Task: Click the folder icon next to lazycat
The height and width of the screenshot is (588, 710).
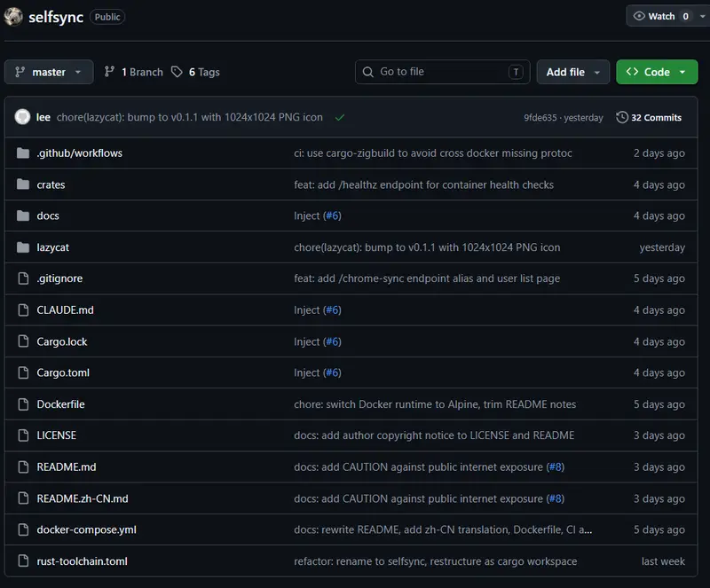Action: 23,247
